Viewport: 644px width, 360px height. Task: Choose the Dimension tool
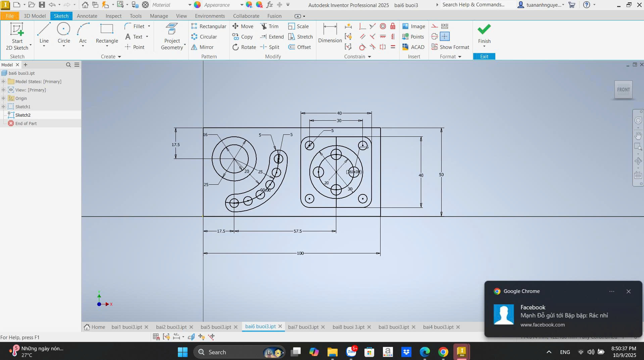click(330, 34)
